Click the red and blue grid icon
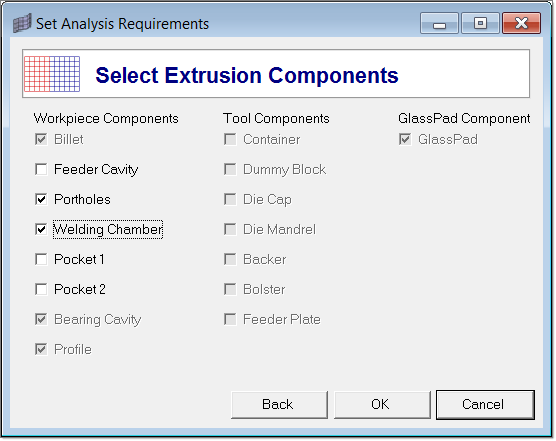This screenshot has width=556, height=441. (52, 74)
